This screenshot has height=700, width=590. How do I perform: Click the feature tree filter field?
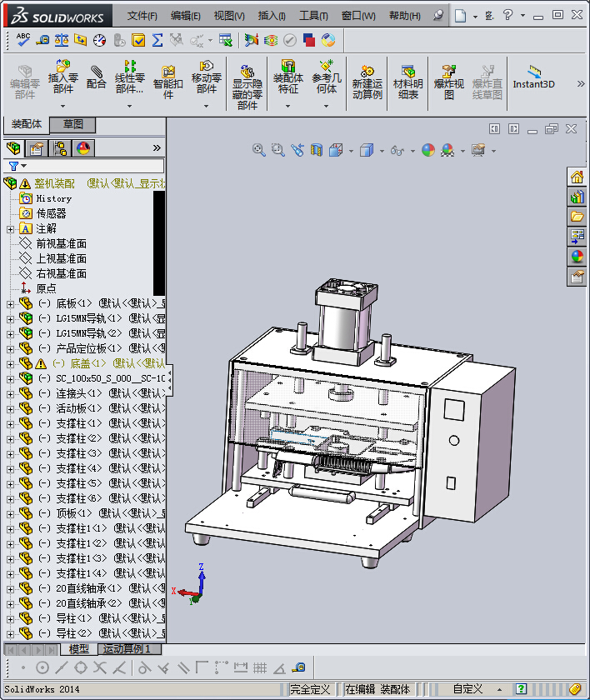coord(84,166)
